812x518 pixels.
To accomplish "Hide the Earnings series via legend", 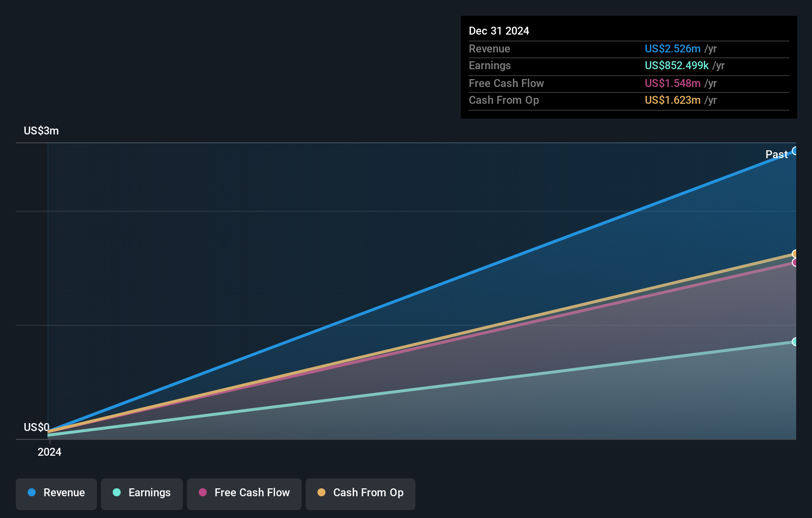I will 142,493.
